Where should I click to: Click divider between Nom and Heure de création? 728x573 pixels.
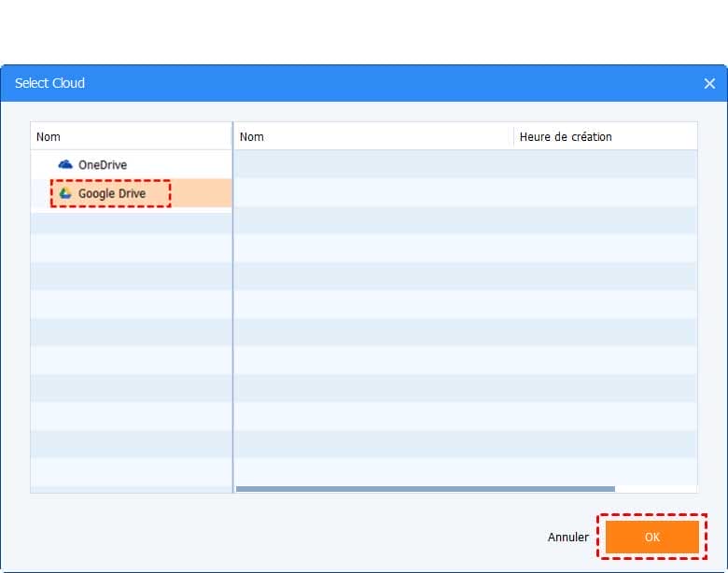[513, 136]
